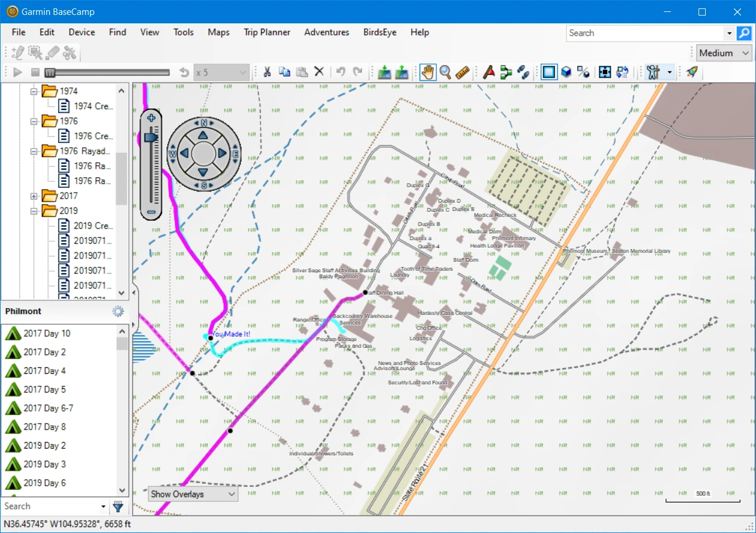Open the Trip Planner menu
This screenshot has width=756, height=533.
(267, 32)
